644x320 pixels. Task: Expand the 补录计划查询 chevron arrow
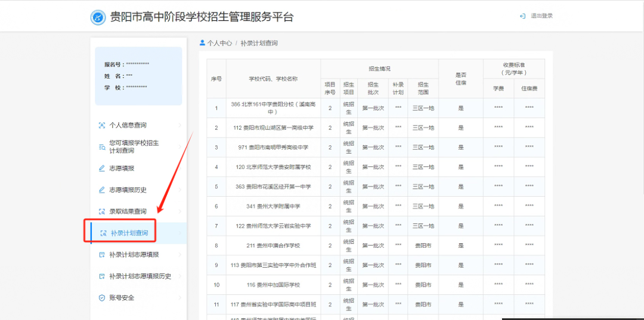coord(179,234)
